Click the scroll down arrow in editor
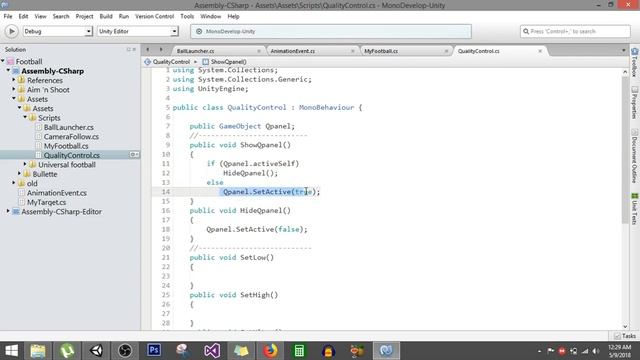This screenshot has height=360, width=640. pyautogui.click(x=625, y=327)
